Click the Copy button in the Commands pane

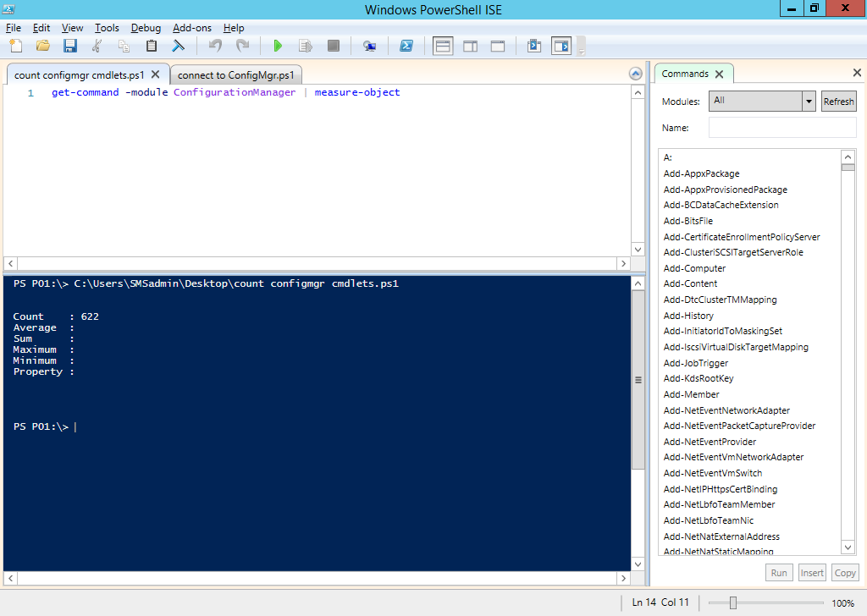[845, 573]
